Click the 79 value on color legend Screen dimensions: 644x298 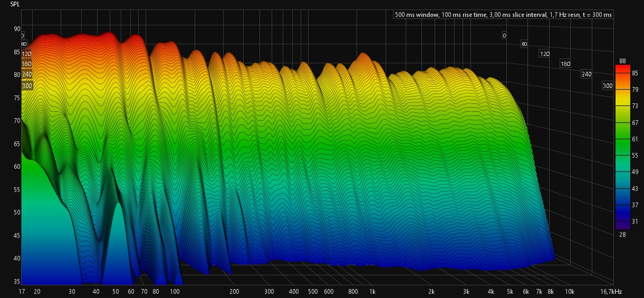(635, 90)
